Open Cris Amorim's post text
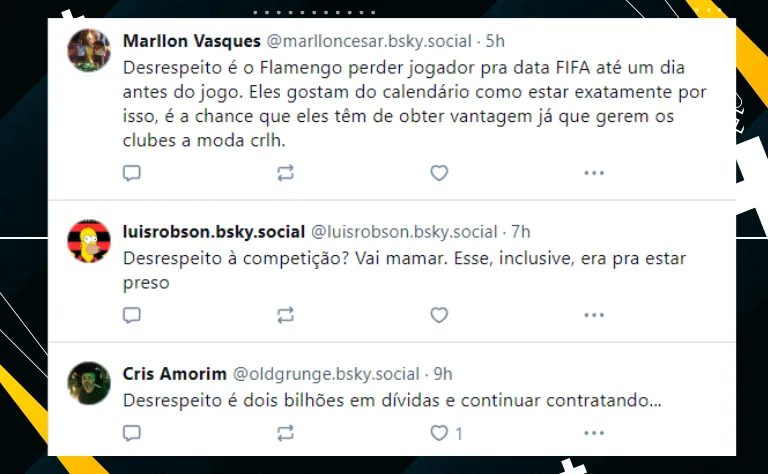768x474 pixels. [x=392, y=401]
